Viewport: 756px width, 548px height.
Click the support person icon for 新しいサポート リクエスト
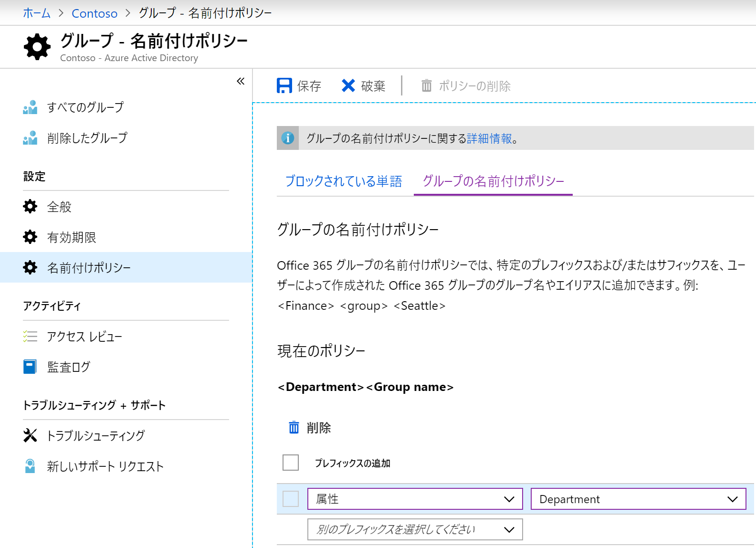tap(30, 466)
